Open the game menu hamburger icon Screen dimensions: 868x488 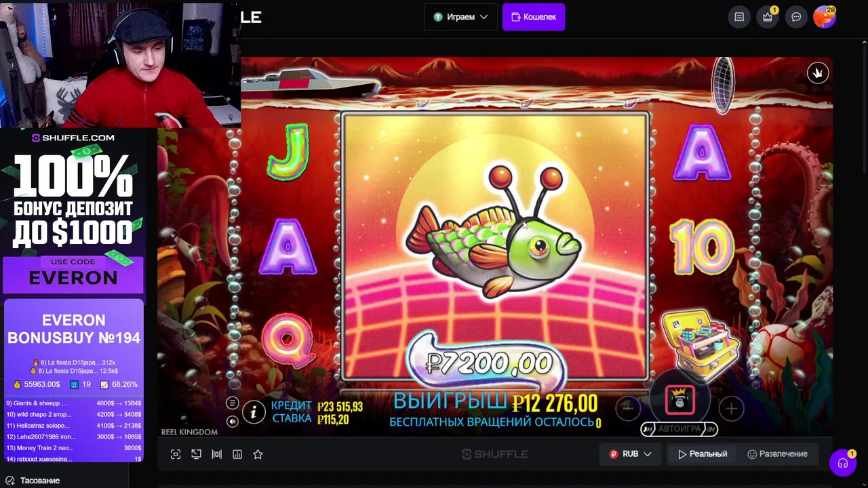(x=233, y=403)
